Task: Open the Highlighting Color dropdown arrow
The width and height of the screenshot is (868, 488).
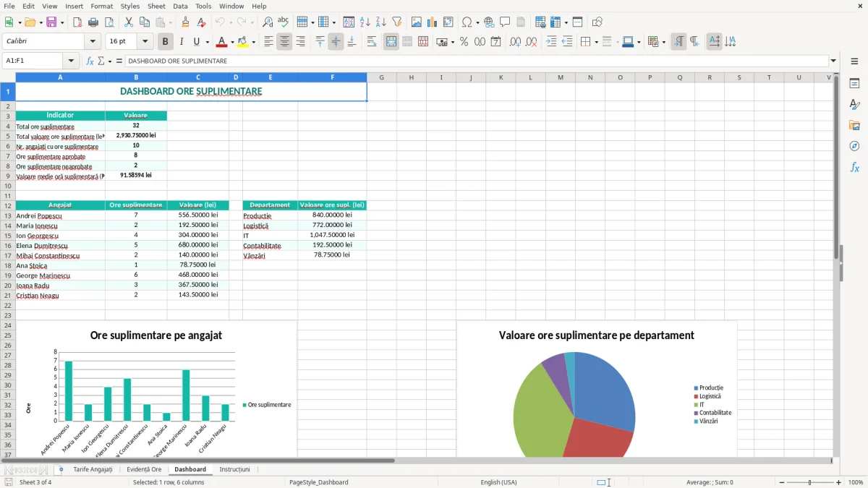Action: pyautogui.click(x=253, y=42)
